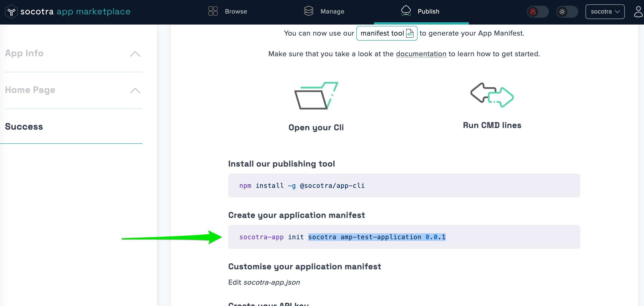This screenshot has width=644, height=306.
Task: Click the Manage stack icon
Action: coord(308,11)
